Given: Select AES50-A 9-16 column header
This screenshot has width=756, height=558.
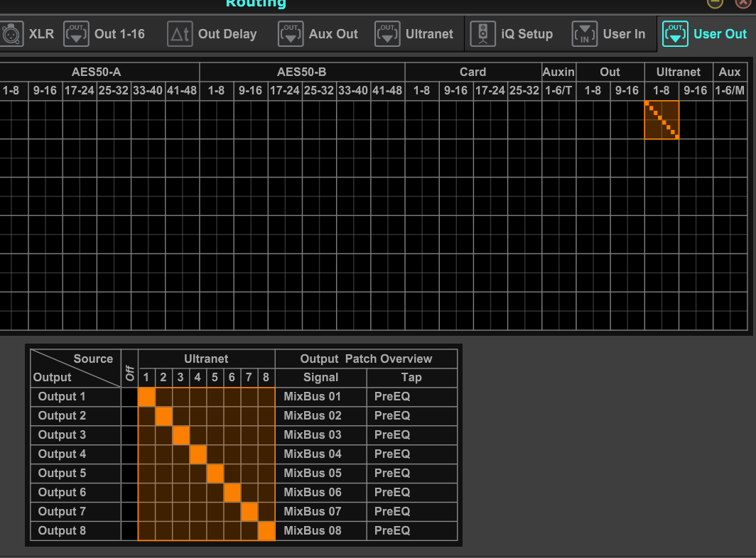Looking at the screenshot, I should point(45,91).
